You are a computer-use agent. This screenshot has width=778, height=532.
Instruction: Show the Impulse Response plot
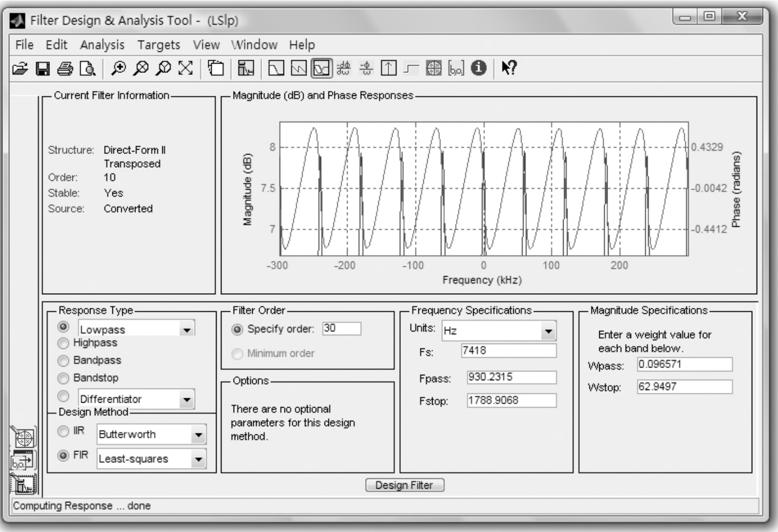389,68
